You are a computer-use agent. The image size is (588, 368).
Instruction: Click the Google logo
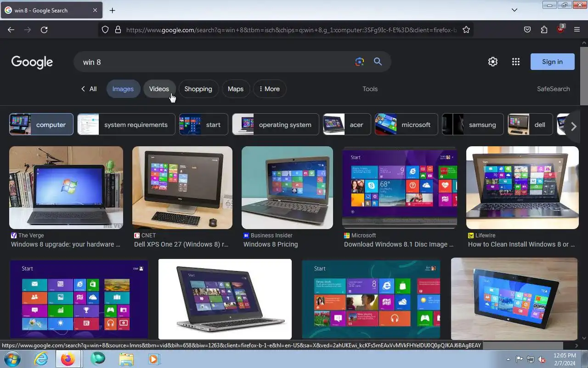click(32, 62)
